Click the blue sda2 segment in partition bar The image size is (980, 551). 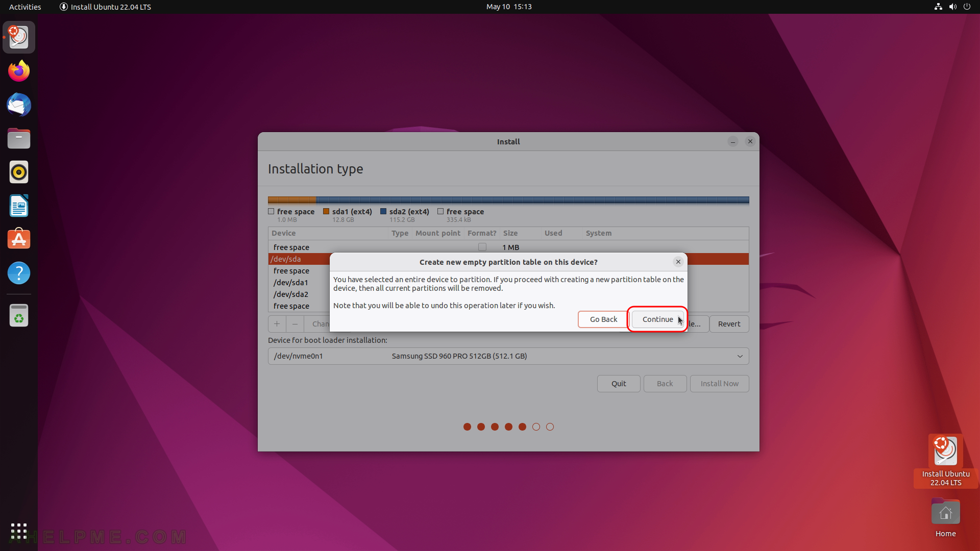[532, 200]
